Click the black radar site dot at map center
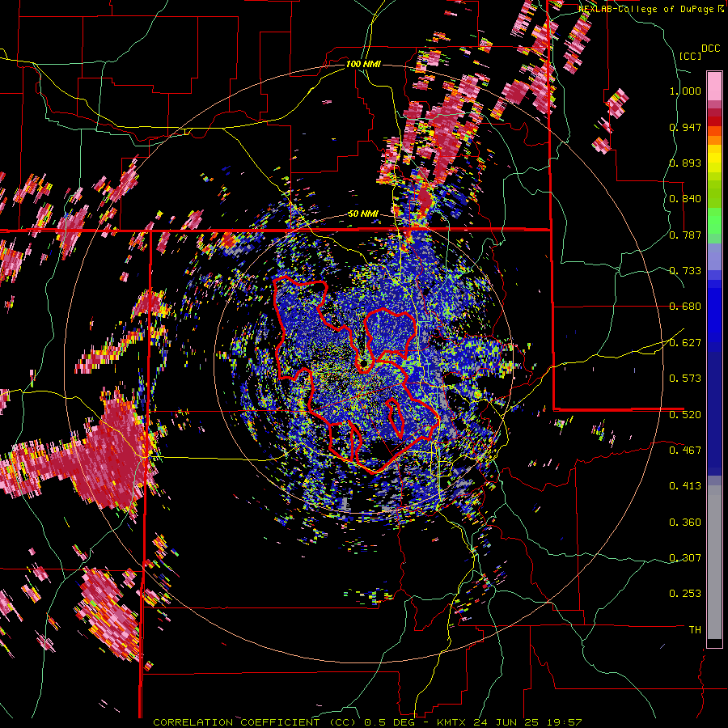This screenshot has width=728, height=728. click(x=363, y=362)
